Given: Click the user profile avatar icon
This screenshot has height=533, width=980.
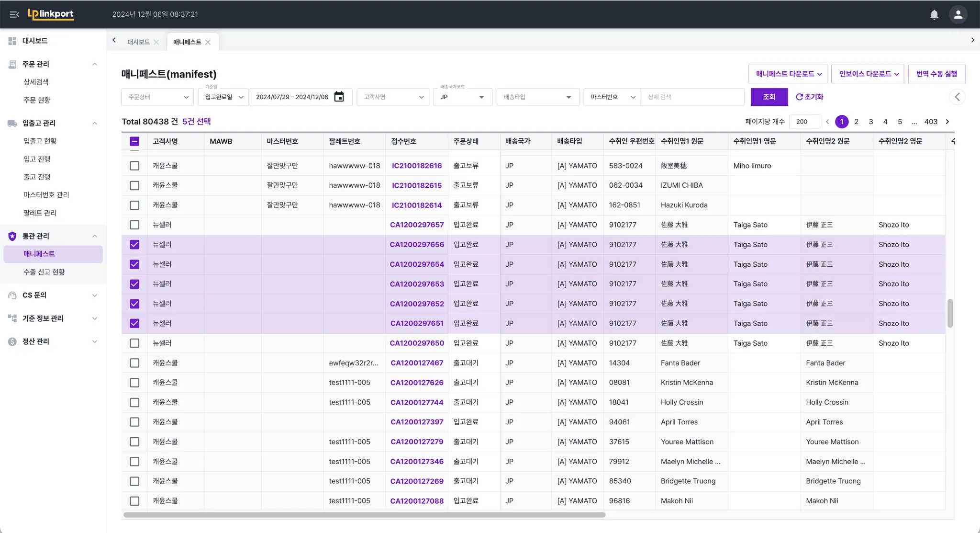Looking at the screenshot, I should tap(958, 14).
